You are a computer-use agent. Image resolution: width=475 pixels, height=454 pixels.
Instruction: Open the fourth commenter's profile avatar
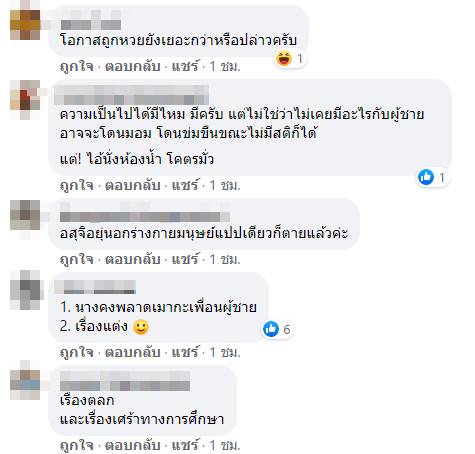[25, 289]
